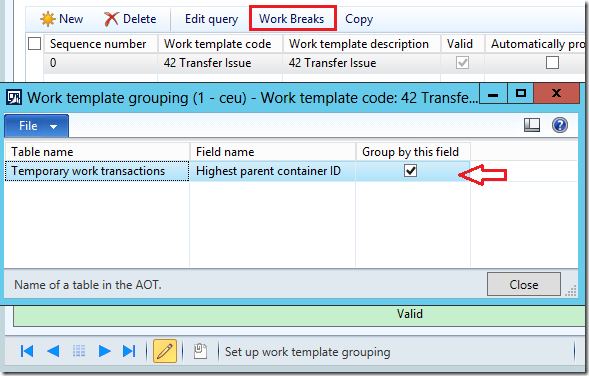Open Work Breaks
The width and height of the screenshot is (589, 376).
(292, 18)
